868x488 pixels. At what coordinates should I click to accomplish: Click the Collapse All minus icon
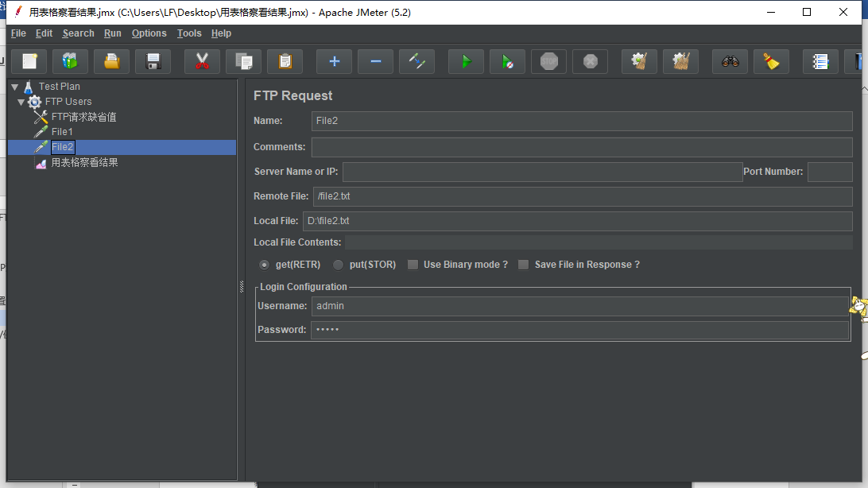coord(375,61)
